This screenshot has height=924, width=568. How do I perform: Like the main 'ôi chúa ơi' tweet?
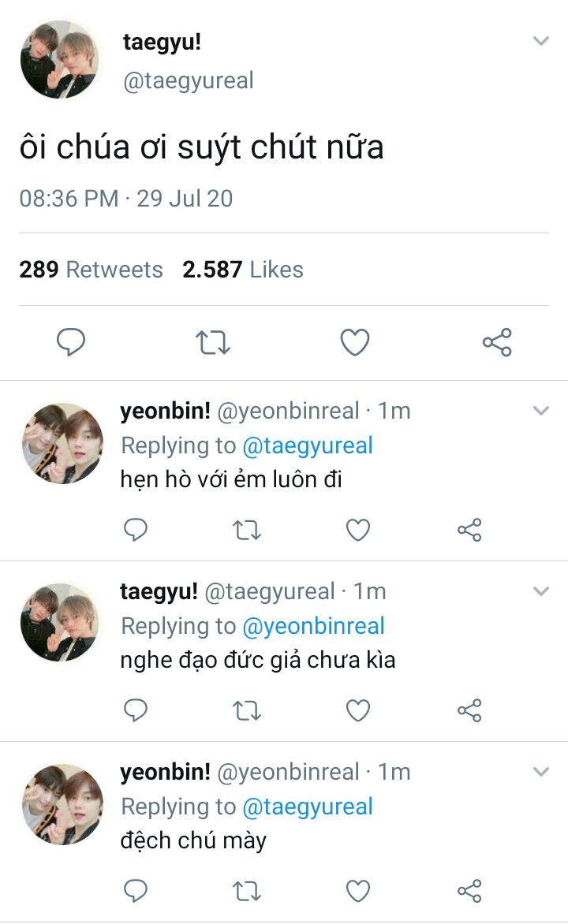[x=355, y=342]
